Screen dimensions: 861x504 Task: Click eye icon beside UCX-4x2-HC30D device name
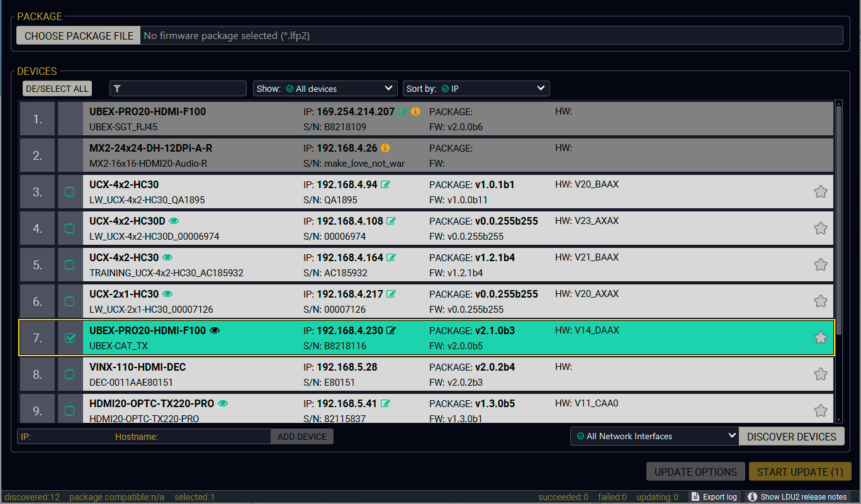point(174,221)
